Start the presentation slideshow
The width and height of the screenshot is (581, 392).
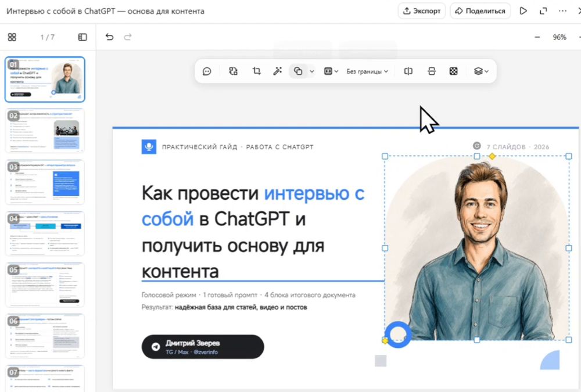click(x=523, y=11)
